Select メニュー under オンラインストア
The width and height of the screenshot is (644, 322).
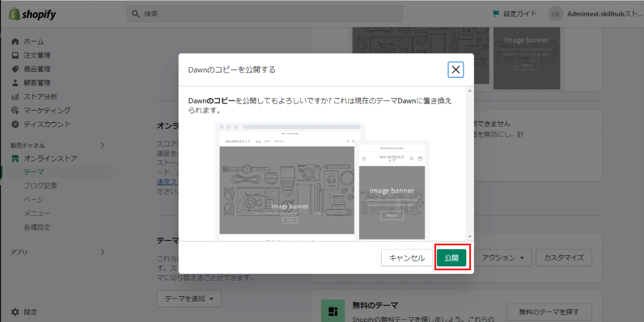37,214
